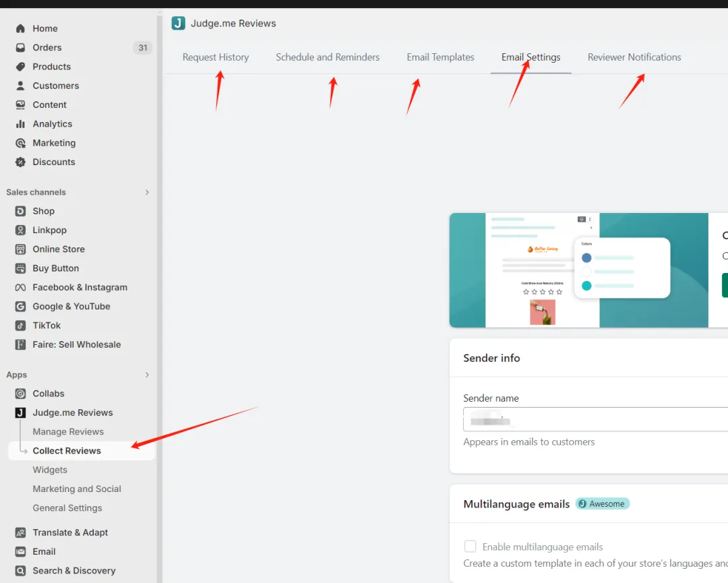The width and height of the screenshot is (728, 583).
Task: Click the Collabs app icon
Action: (x=20, y=394)
